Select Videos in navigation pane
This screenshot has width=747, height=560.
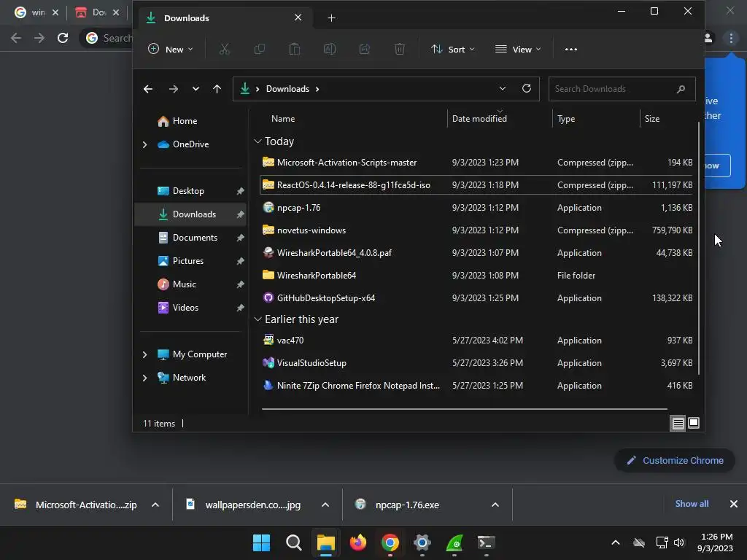pyautogui.click(x=192, y=308)
